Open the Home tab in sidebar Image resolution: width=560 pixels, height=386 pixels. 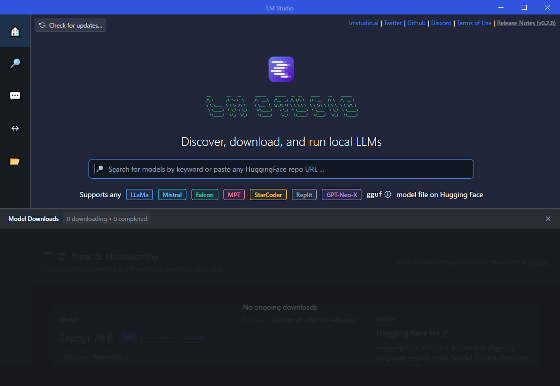tap(15, 31)
